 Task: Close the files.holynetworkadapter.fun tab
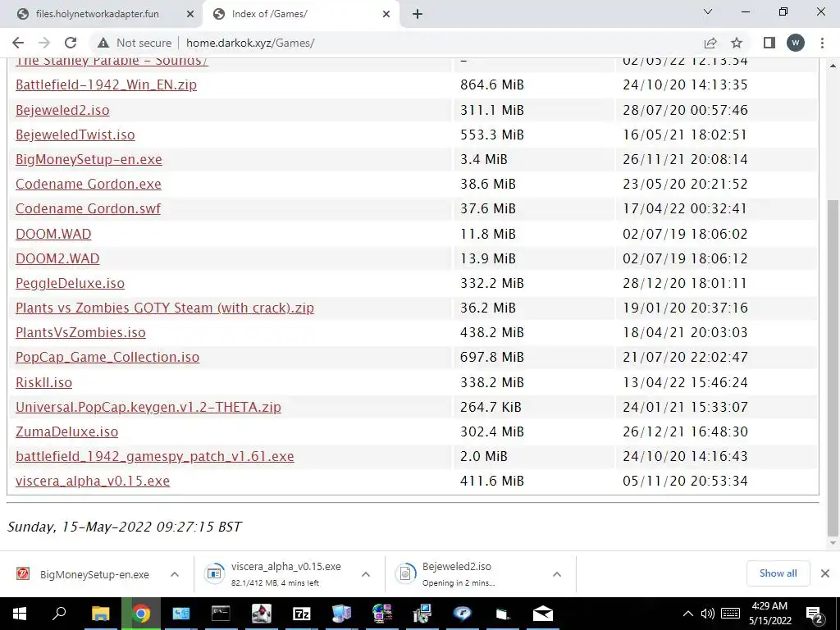pos(190,14)
